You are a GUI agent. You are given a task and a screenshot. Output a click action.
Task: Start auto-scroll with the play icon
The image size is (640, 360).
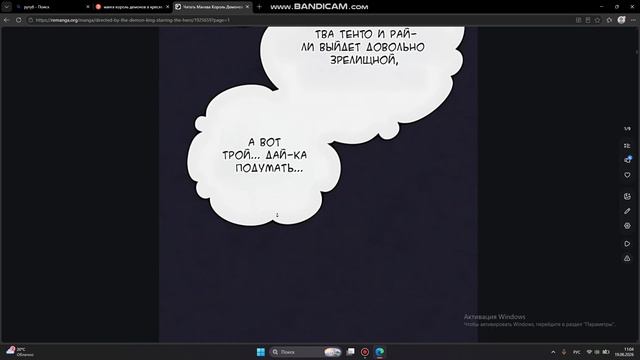(627, 244)
